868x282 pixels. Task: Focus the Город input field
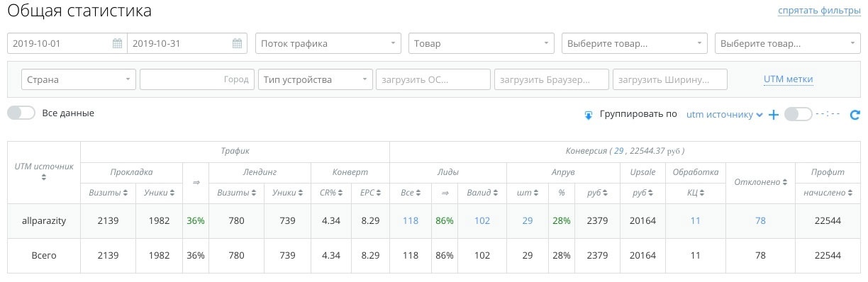click(197, 79)
